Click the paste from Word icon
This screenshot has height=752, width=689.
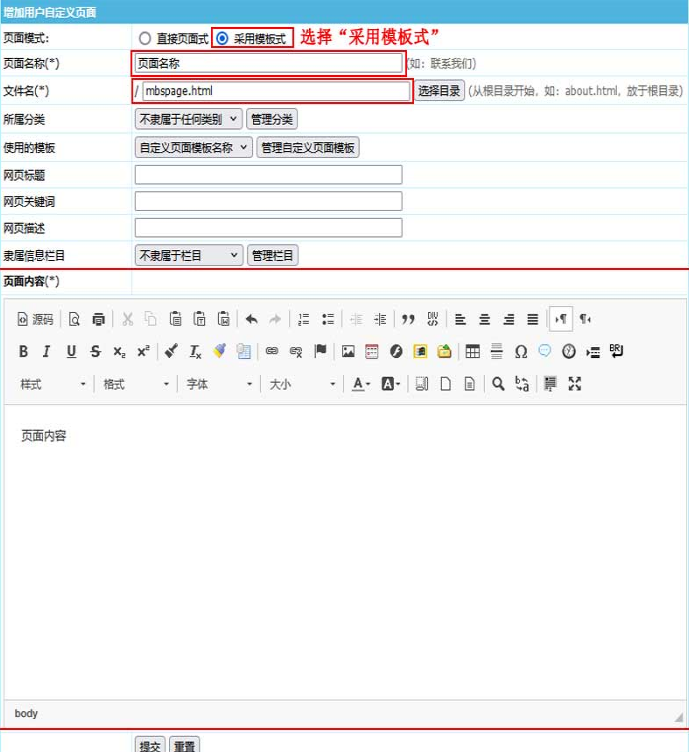click(223, 319)
